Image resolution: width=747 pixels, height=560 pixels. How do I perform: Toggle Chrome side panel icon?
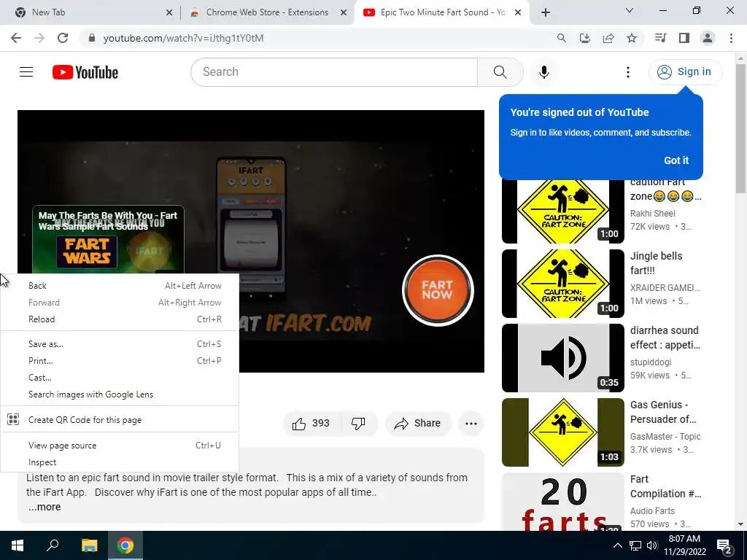click(x=684, y=38)
